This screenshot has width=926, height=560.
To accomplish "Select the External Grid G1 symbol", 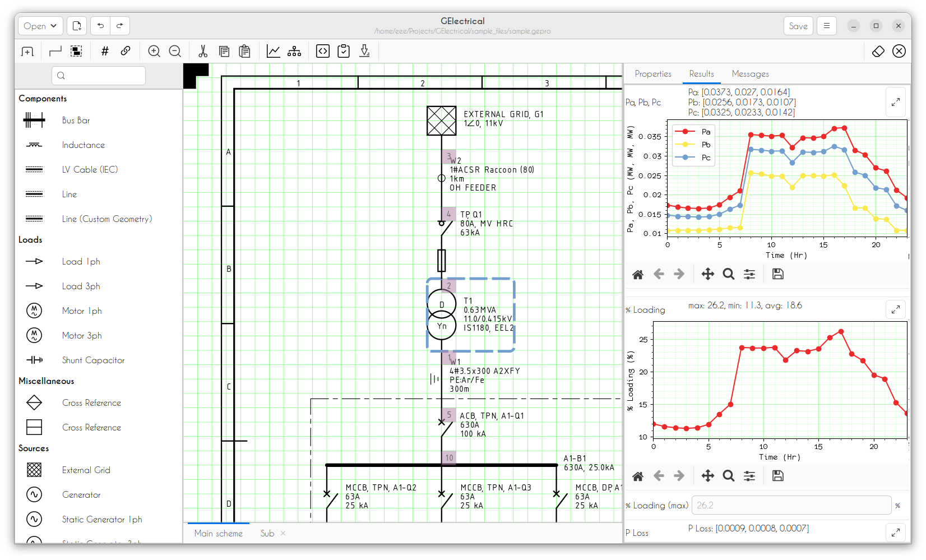I will coord(442,121).
